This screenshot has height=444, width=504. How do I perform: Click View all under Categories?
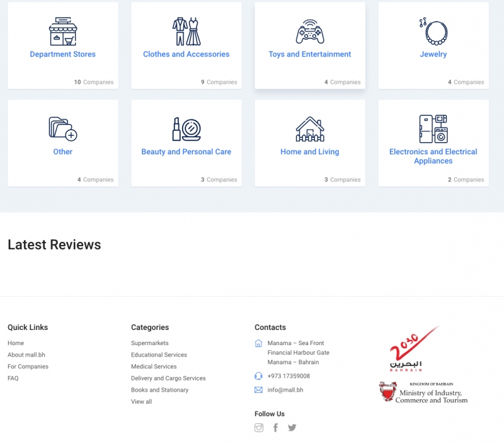coord(141,402)
